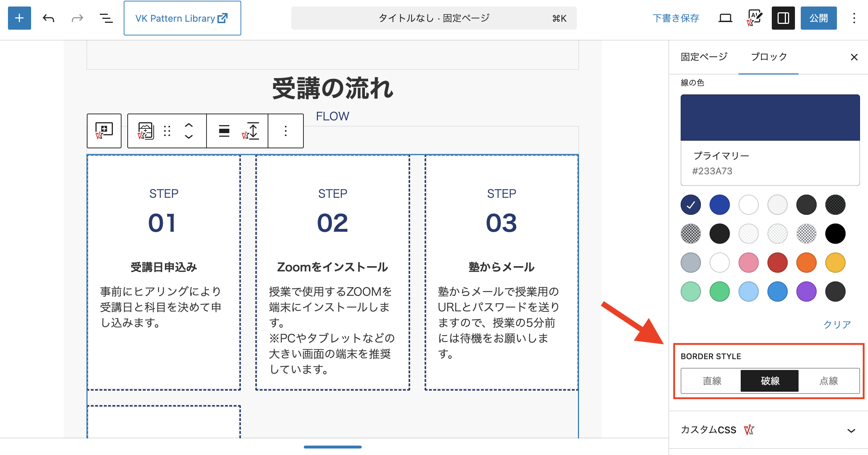Edit the Zoomをインストール card title
Screen dimensions: 868x455
pyautogui.click(x=333, y=267)
